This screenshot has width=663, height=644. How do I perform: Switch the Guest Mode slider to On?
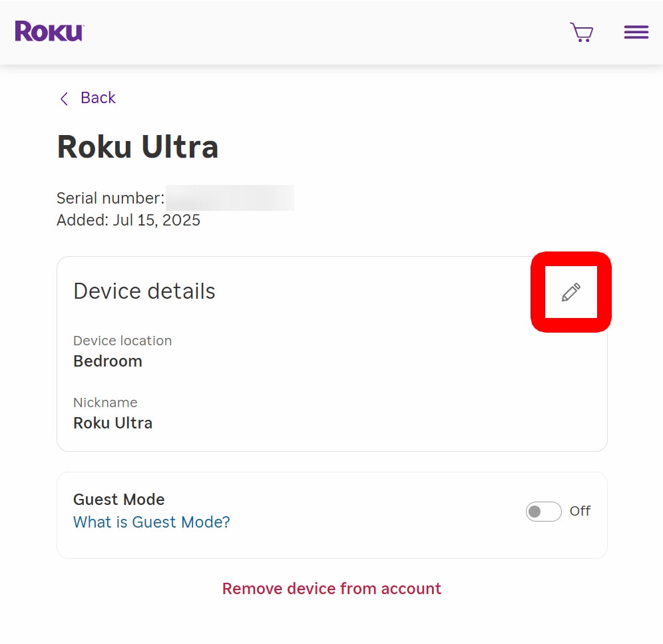pyautogui.click(x=543, y=511)
